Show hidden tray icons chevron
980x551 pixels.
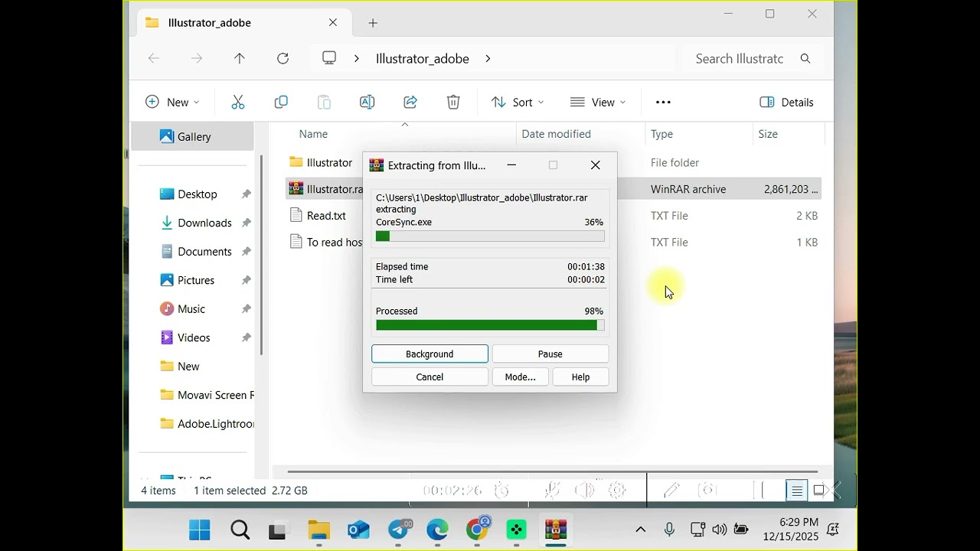(x=640, y=530)
